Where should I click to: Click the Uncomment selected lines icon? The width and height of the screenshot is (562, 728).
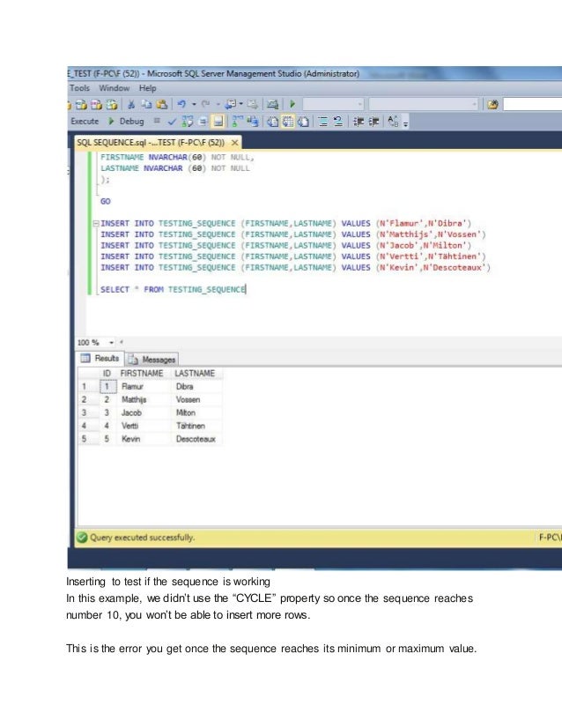pos(337,121)
